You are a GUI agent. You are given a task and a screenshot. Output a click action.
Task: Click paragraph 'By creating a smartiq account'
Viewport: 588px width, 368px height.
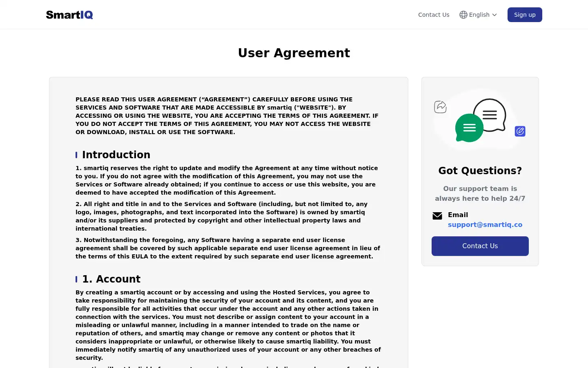(x=228, y=325)
